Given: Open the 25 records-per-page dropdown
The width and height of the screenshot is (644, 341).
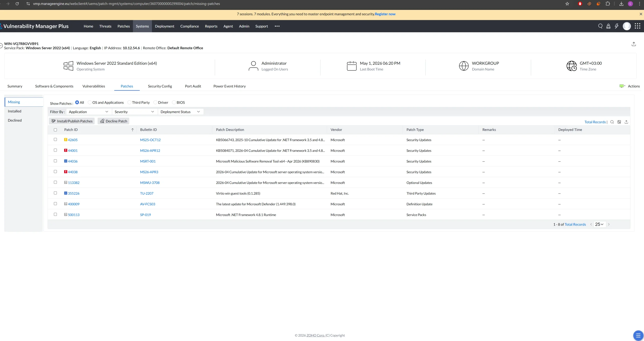Looking at the screenshot, I should coord(599,224).
